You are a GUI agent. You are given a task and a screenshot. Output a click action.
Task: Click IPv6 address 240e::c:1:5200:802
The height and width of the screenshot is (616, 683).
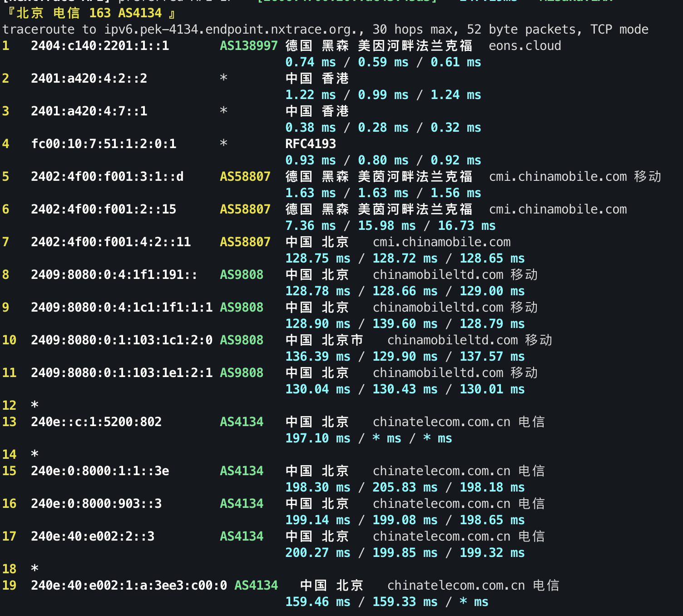click(x=96, y=422)
